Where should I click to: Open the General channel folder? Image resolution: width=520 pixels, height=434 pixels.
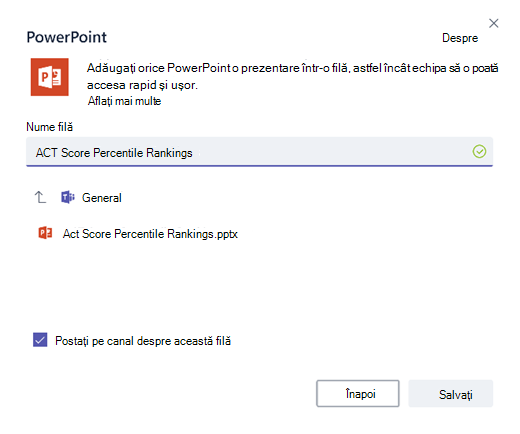[x=102, y=198]
